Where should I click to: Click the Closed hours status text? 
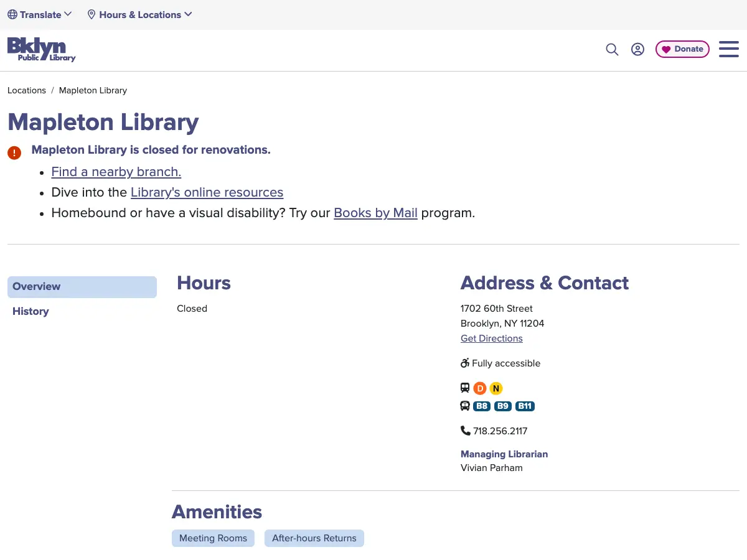[x=192, y=309]
